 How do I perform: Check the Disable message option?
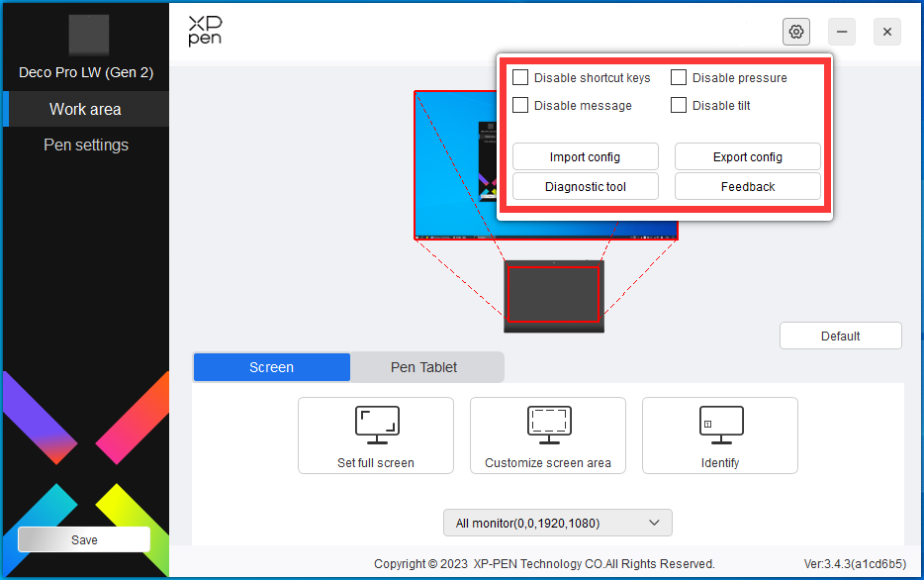(x=520, y=105)
